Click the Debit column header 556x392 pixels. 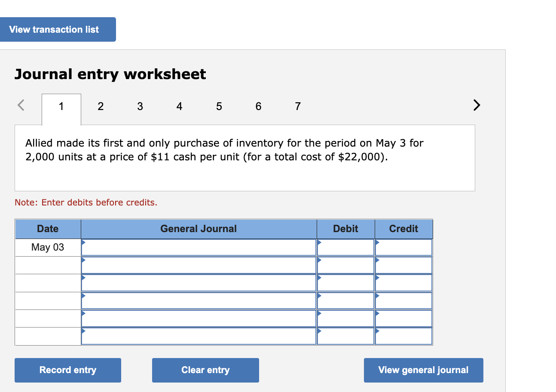tap(345, 229)
